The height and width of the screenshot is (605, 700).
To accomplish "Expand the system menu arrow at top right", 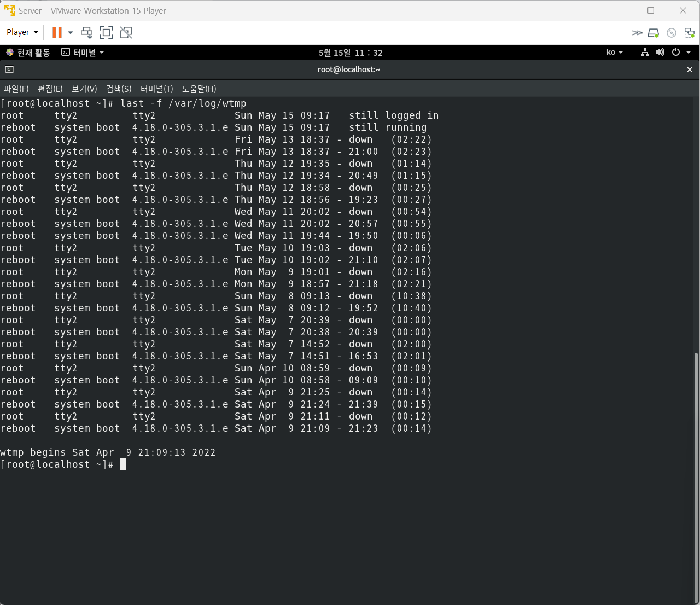I will (689, 53).
